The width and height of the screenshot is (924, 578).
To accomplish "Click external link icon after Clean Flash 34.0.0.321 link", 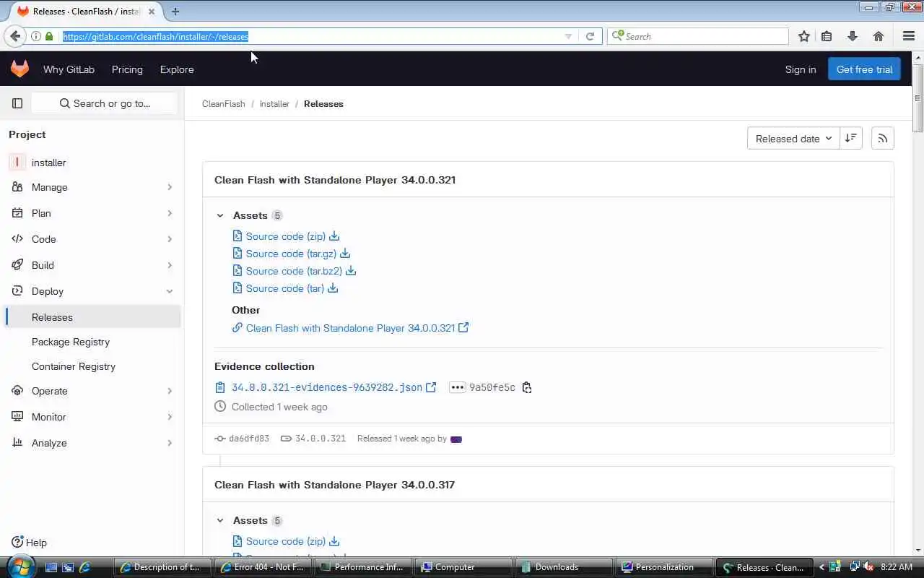I will pos(463,327).
